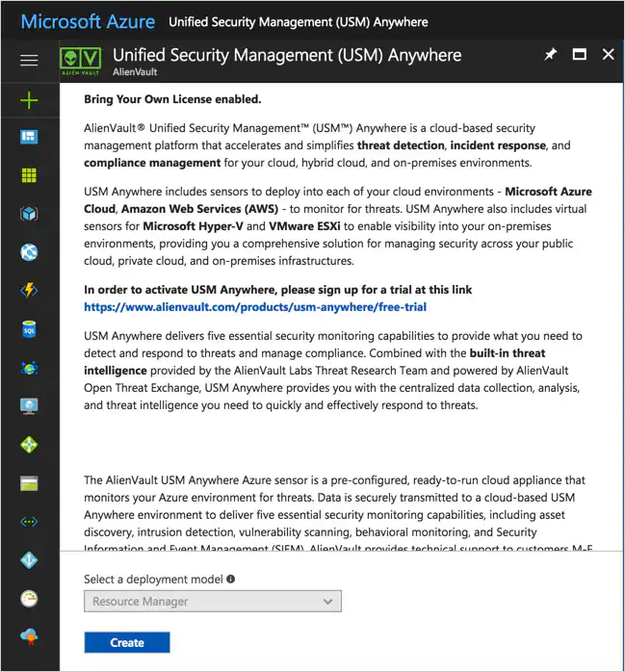Open SQL databases icon in sidebar

(29, 329)
